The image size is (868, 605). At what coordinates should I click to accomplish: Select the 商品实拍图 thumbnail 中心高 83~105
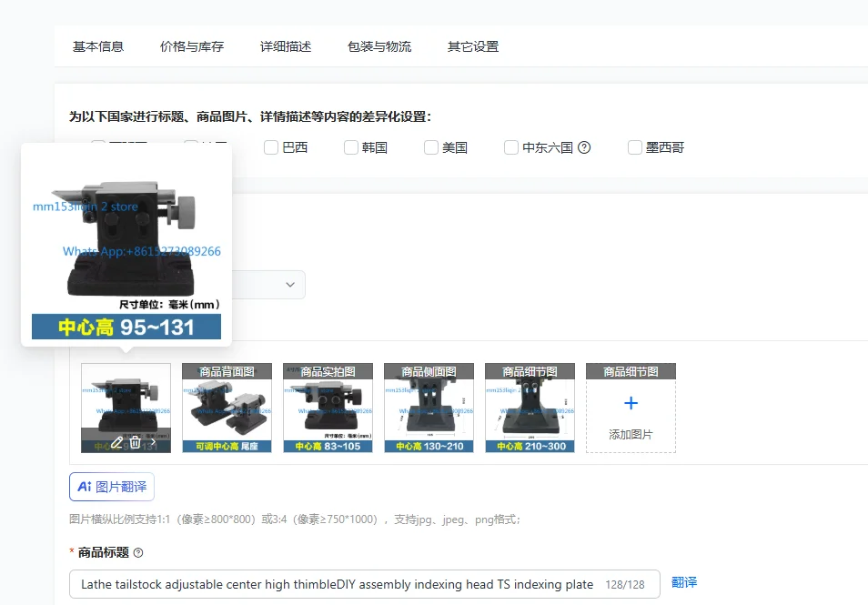[x=328, y=408]
